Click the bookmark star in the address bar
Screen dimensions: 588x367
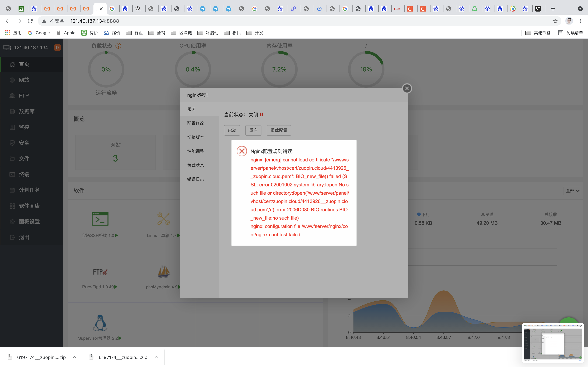coord(555,21)
